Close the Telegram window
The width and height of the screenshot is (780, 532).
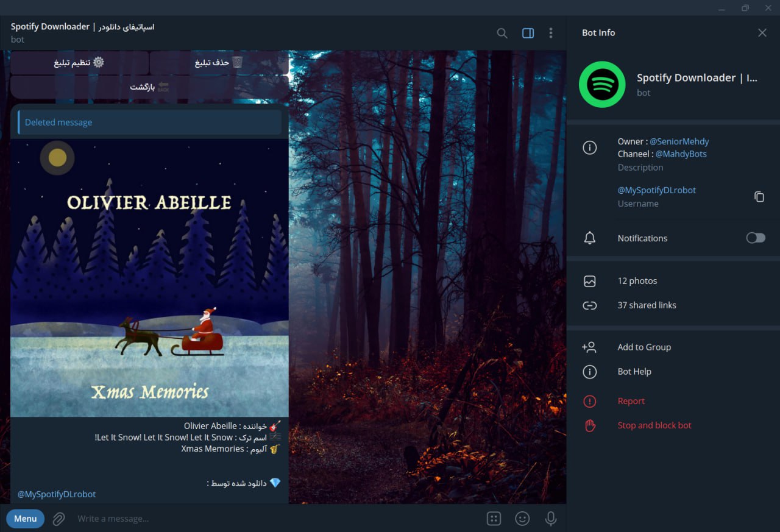coord(768,8)
